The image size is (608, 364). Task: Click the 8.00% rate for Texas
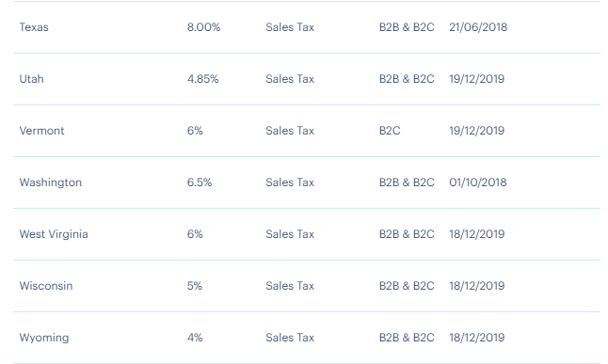(x=203, y=27)
